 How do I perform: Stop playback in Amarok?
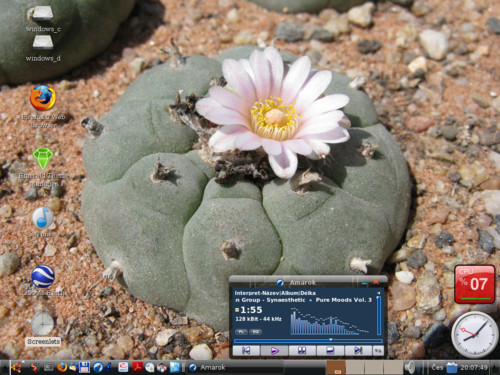point(330,350)
